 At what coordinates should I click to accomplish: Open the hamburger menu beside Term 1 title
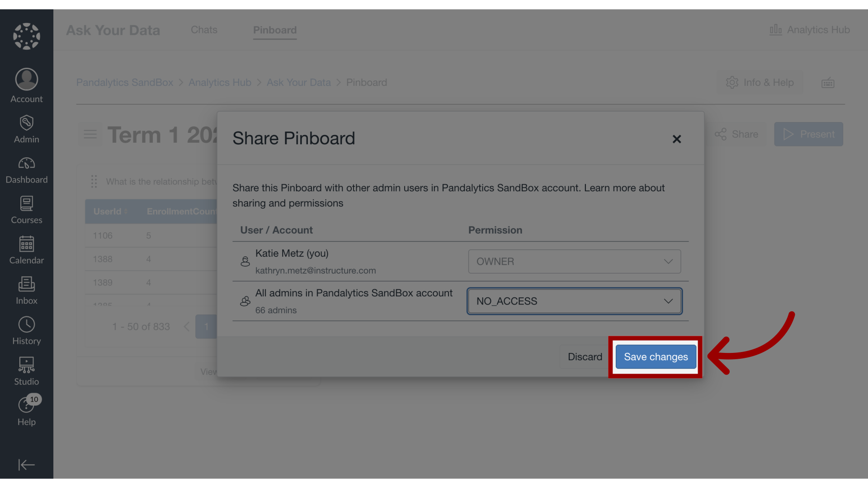[x=90, y=134]
